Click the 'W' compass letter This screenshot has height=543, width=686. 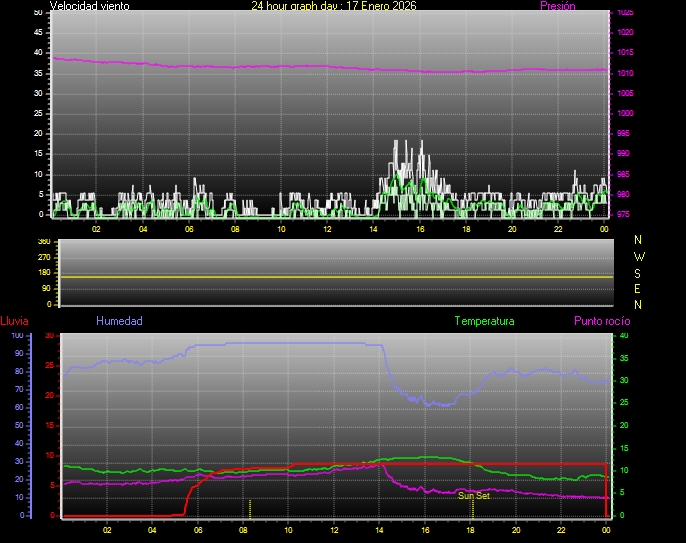[x=639, y=256]
